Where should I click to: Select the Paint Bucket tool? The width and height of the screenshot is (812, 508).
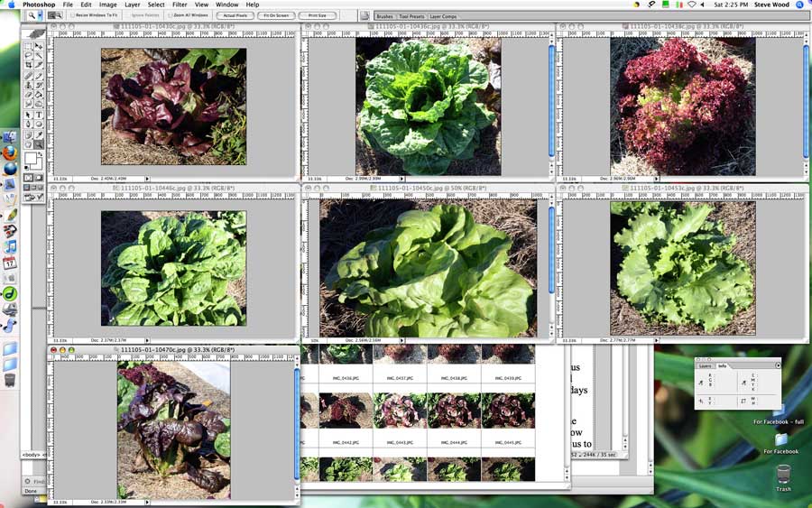[39, 95]
